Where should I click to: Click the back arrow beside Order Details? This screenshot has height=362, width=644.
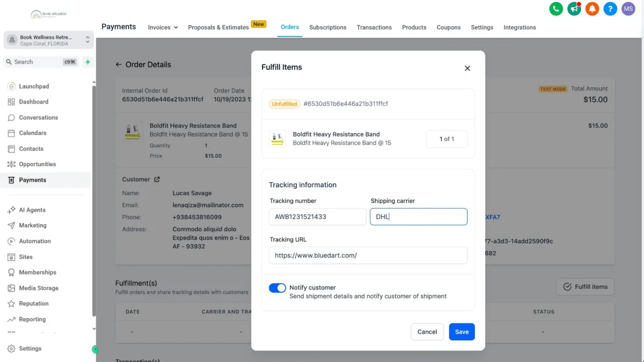119,64
